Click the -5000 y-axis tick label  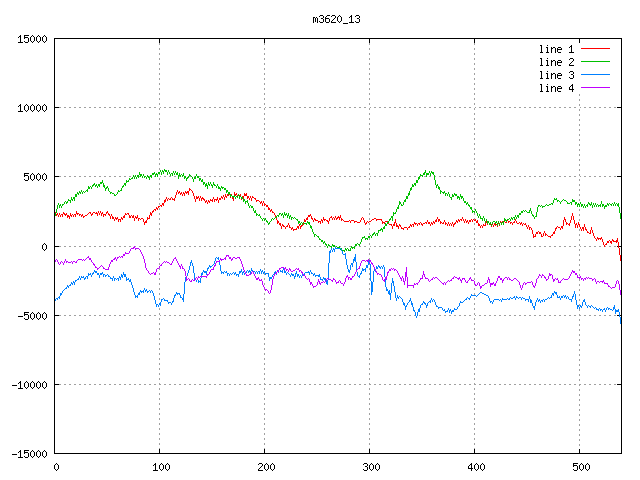pos(31,315)
